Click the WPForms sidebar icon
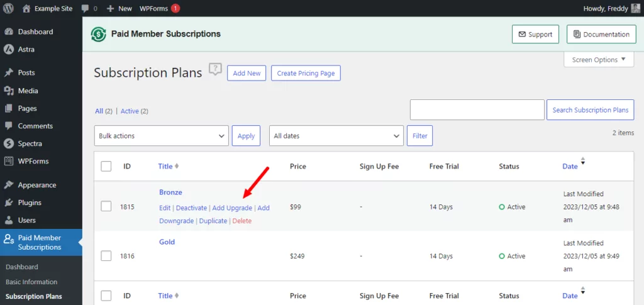Image resolution: width=644 pixels, height=305 pixels. [9, 161]
